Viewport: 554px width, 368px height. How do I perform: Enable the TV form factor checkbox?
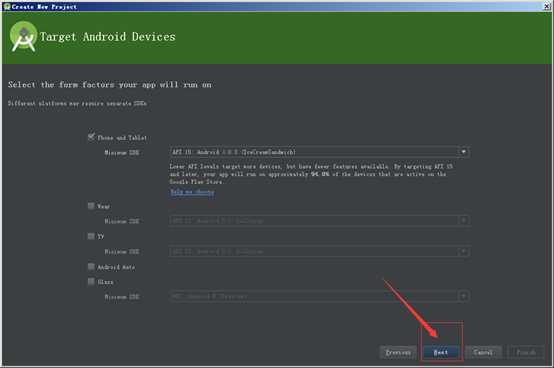tap(91, 236)
